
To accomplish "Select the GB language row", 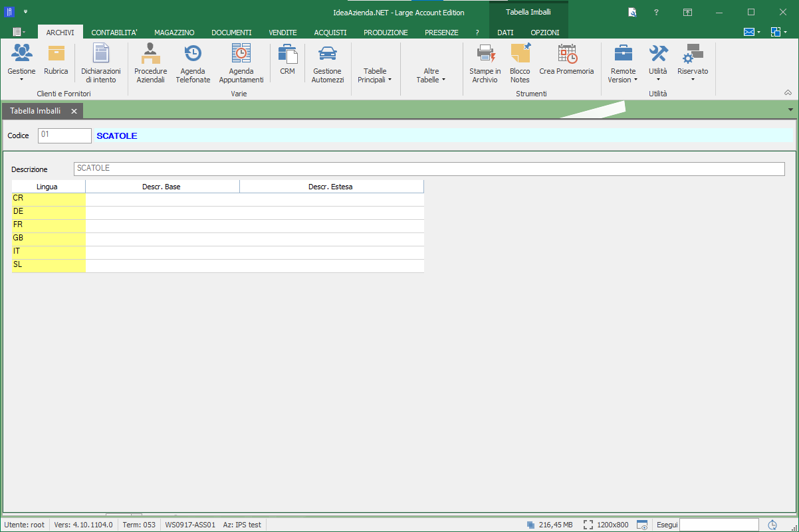I will (217, 238).
